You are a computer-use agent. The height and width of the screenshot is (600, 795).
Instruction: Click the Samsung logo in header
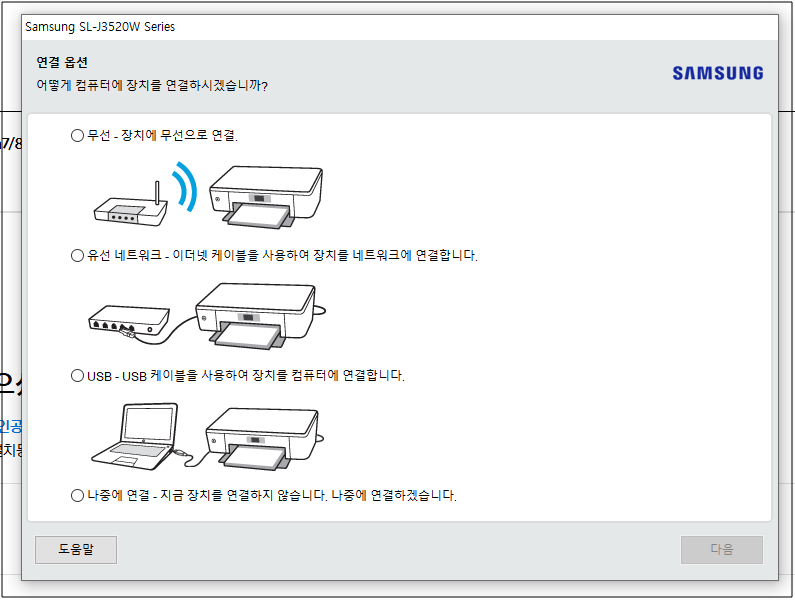click(717, 73)
